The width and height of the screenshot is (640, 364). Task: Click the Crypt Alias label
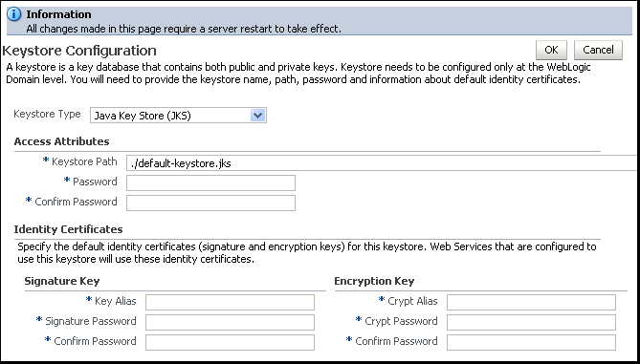click(412, 301)
